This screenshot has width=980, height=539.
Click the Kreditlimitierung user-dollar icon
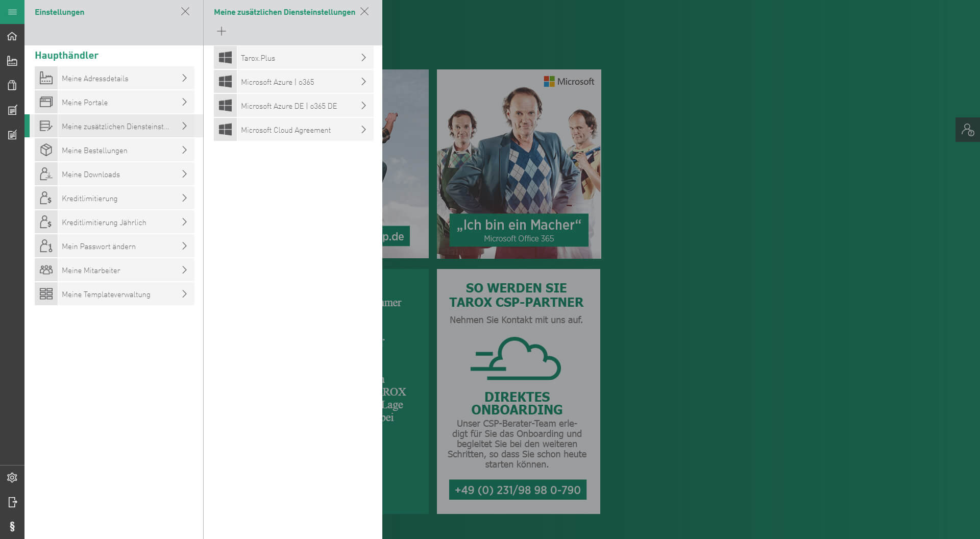46,198
